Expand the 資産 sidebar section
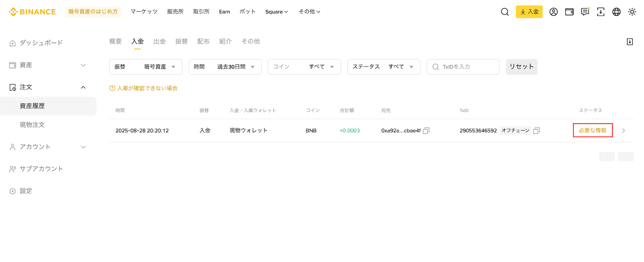Viewport: 644px width, 262px height. (48, 65)
